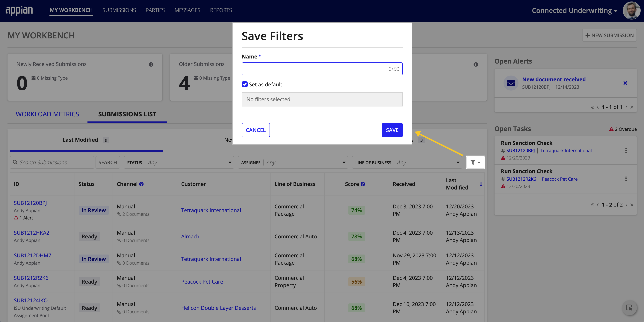Dismiss the New document received alert
The image size is (644, 322).
(625, 83)
